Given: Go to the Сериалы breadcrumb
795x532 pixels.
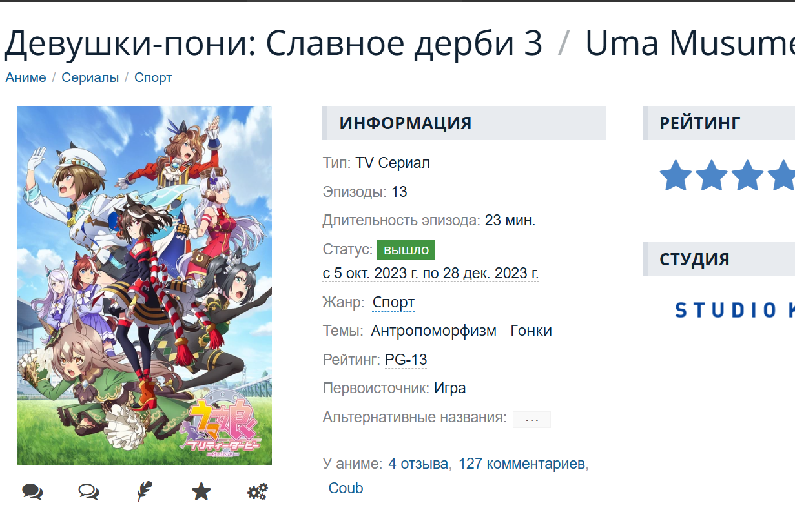Looking at the screenshot, I should 90,77.
